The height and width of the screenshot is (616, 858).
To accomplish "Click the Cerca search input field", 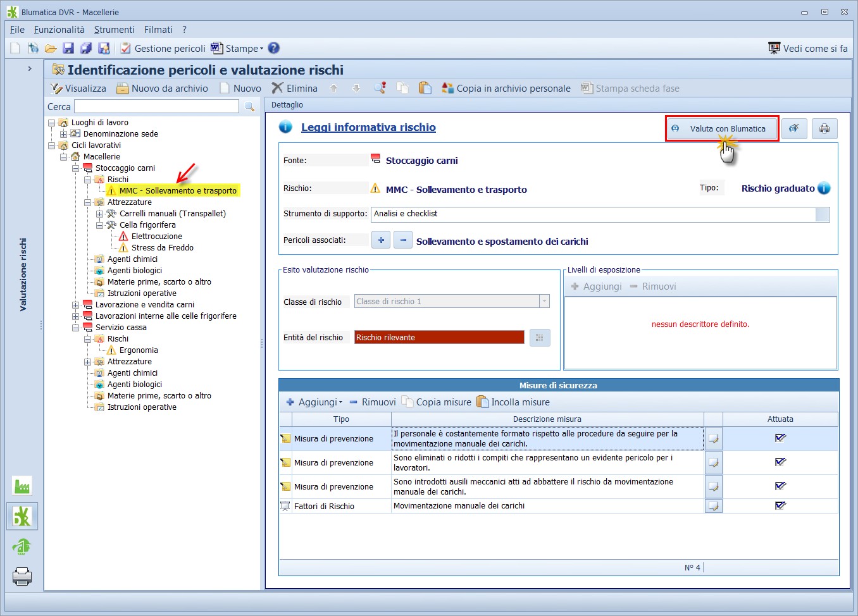I will [156, 106].
